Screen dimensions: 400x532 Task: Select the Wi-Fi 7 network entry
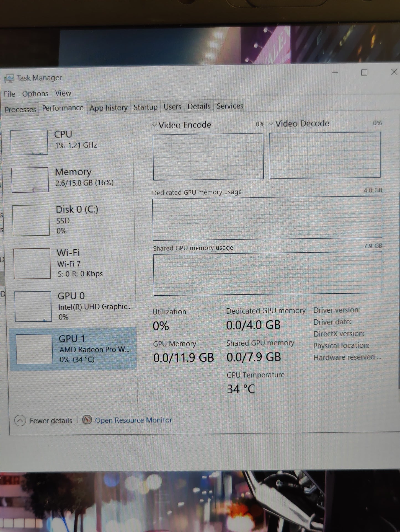coord(73,263)
